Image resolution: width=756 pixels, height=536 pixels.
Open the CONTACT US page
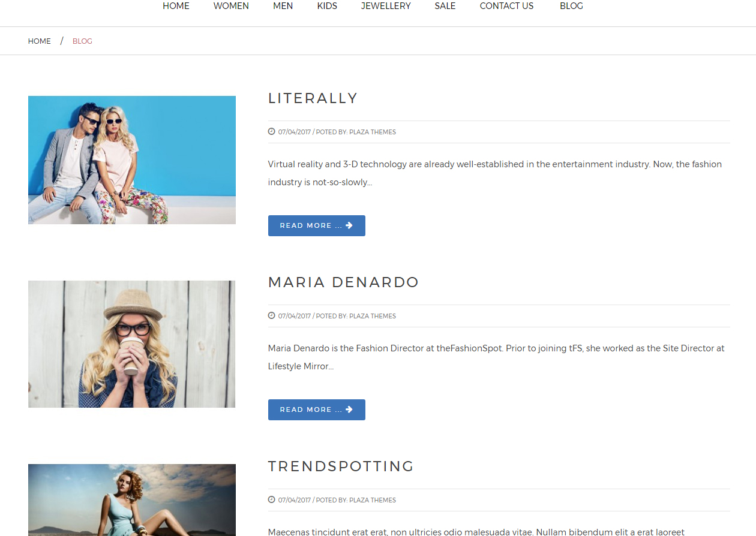point(506,6)
